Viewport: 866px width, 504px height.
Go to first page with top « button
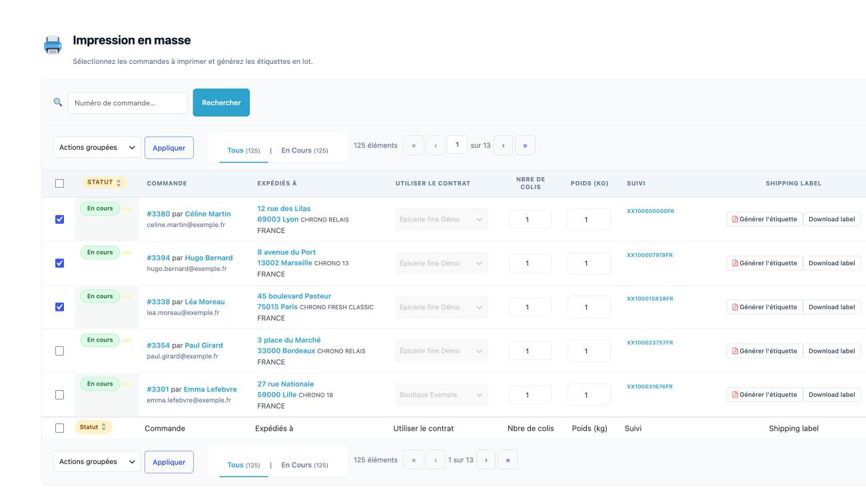point(414,145)
